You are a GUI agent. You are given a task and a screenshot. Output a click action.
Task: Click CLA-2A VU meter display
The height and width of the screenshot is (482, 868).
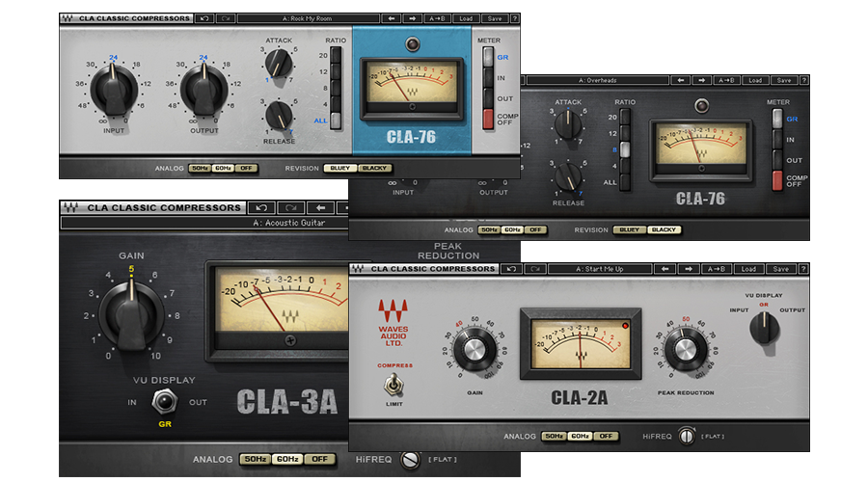581,343
